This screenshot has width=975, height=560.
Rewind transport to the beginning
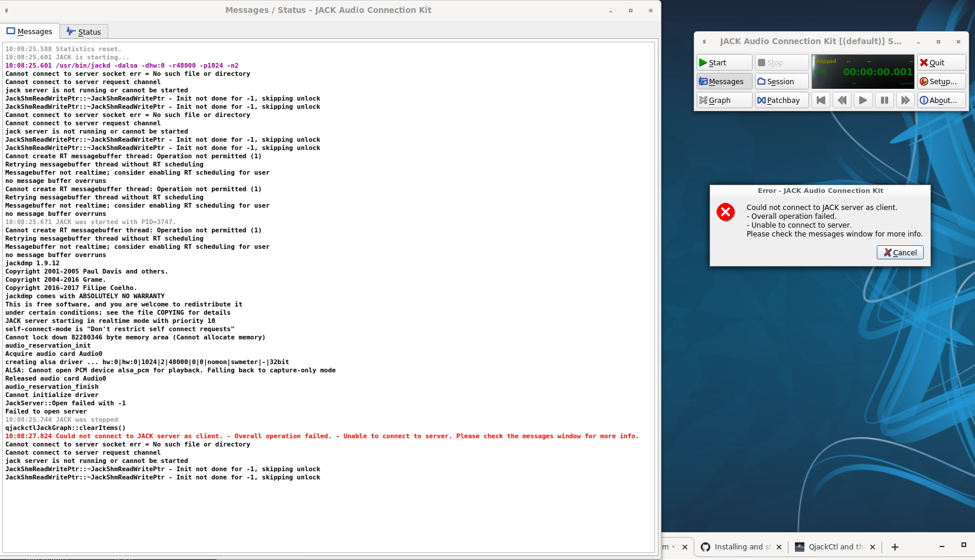[821, 100]
